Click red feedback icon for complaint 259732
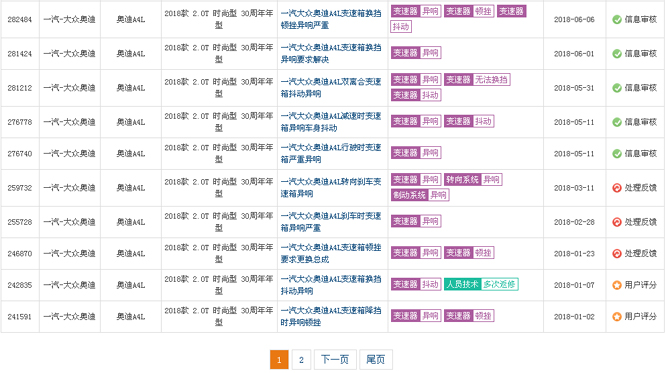 617,188
